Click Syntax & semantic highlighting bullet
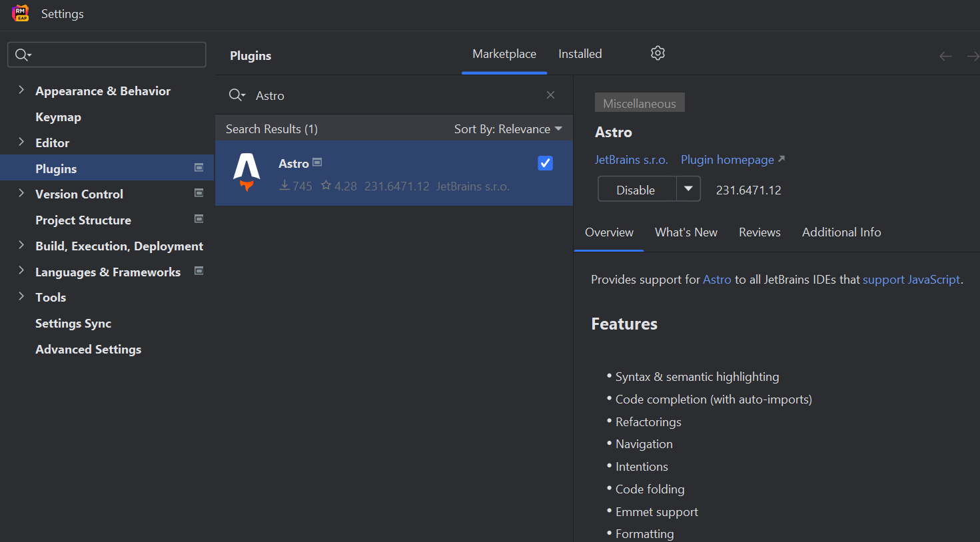Viewport: 980px width, 542px height. tap(697, 377)
